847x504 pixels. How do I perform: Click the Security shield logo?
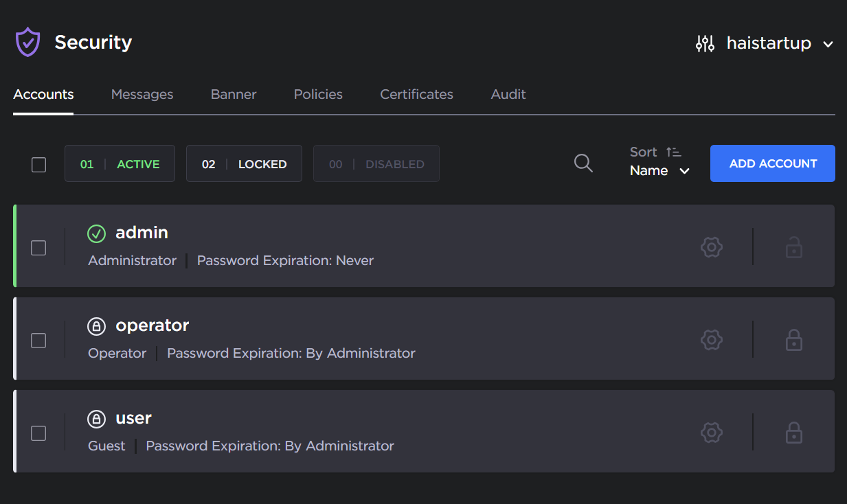point(27,41)
